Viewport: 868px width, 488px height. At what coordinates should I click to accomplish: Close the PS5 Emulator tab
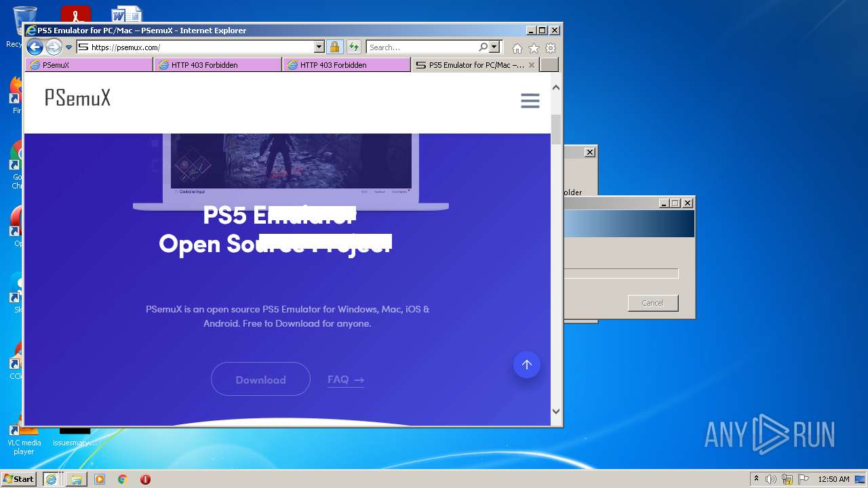pyautogui.click(x=532, y=65)
